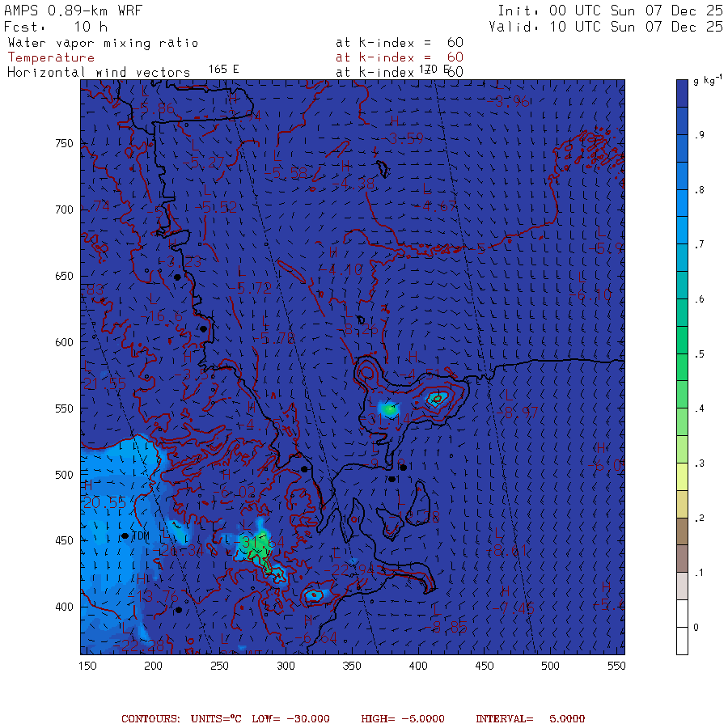
Task: Click the x-axis '250' tick label
Action: click(219, 666)
